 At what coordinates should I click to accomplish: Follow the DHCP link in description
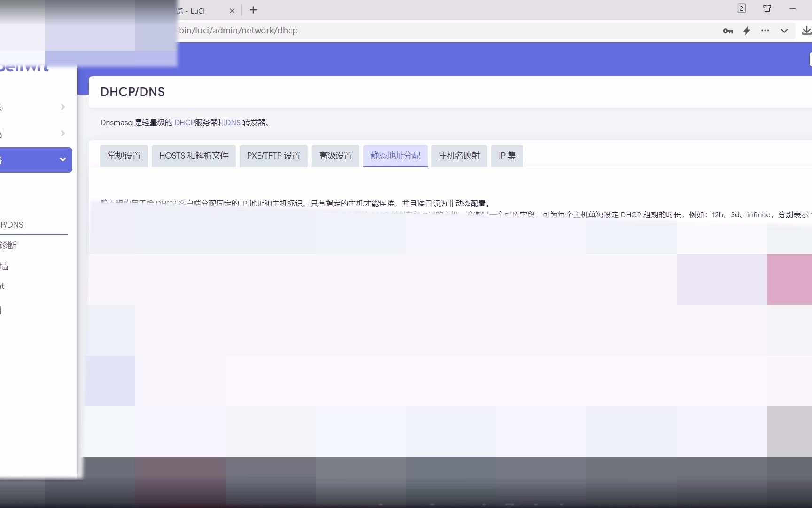pyautogui.click(x=184, y=123)
